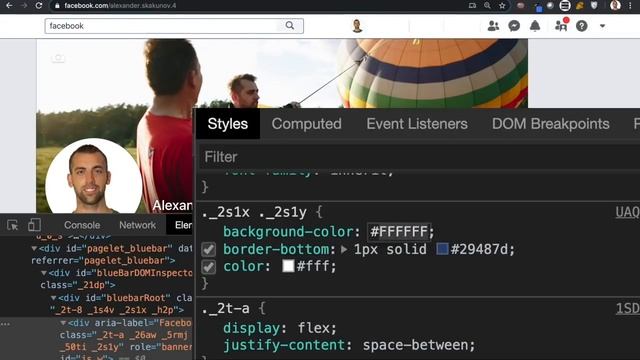The height and width of the screenshot is (360, 640).
Task: Open the Chrome profile avatar
Action: click(615, 5)
